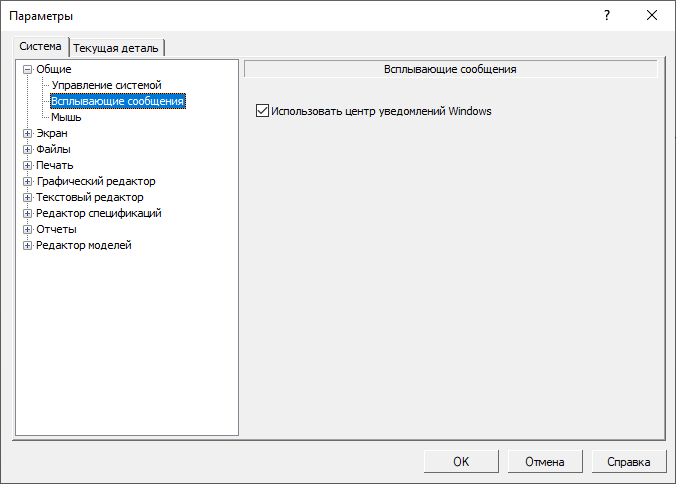Expand the Печать tree node
The image size is (676, 484).
28,166
